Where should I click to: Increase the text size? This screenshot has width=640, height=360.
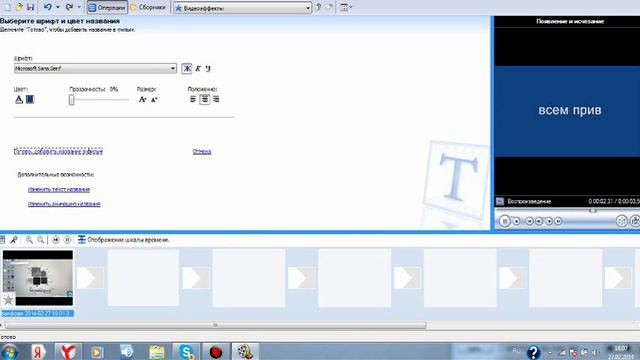(142, 99)
